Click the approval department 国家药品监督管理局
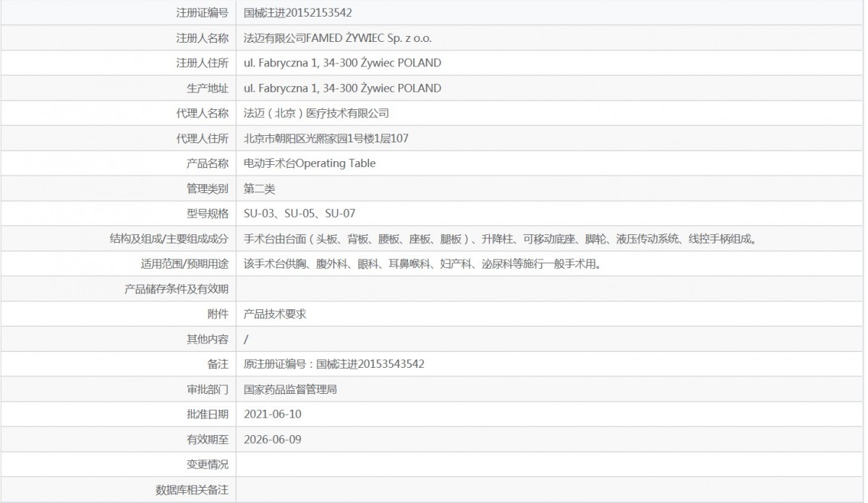 pos(291,390)
